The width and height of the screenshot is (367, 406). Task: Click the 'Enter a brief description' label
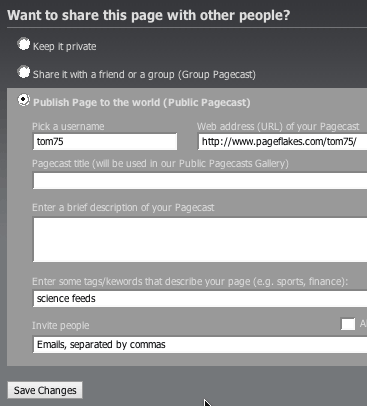123,208
